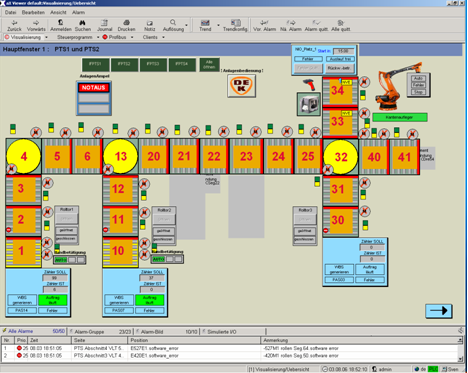Viewport: 468px width, 373px height.
Task: Expand the Trend dropdown arrow
Action: pos(218,25)
